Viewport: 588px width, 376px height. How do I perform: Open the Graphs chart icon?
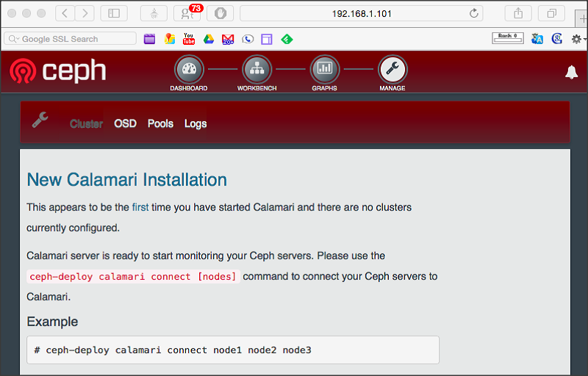pyautogui.click(x=325, y=69)
